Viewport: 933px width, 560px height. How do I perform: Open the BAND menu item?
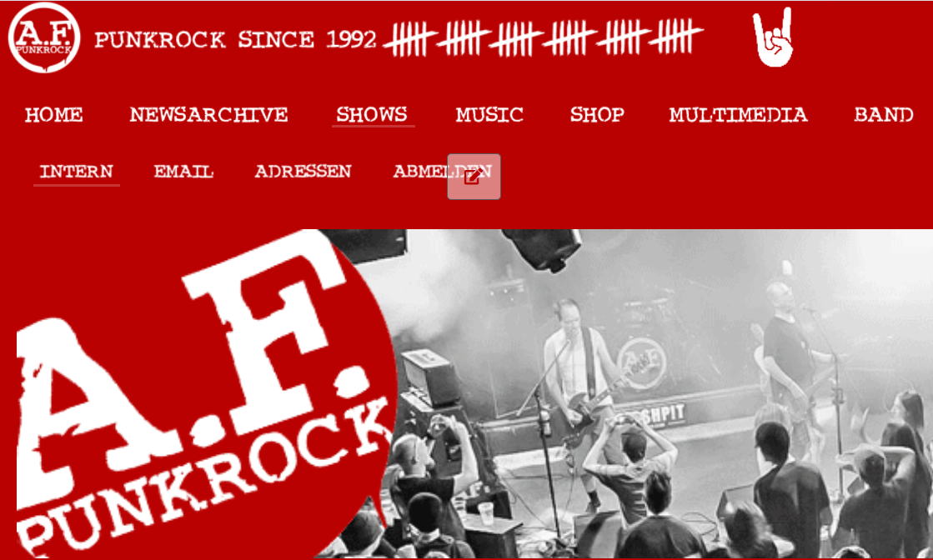pos(884,114)
